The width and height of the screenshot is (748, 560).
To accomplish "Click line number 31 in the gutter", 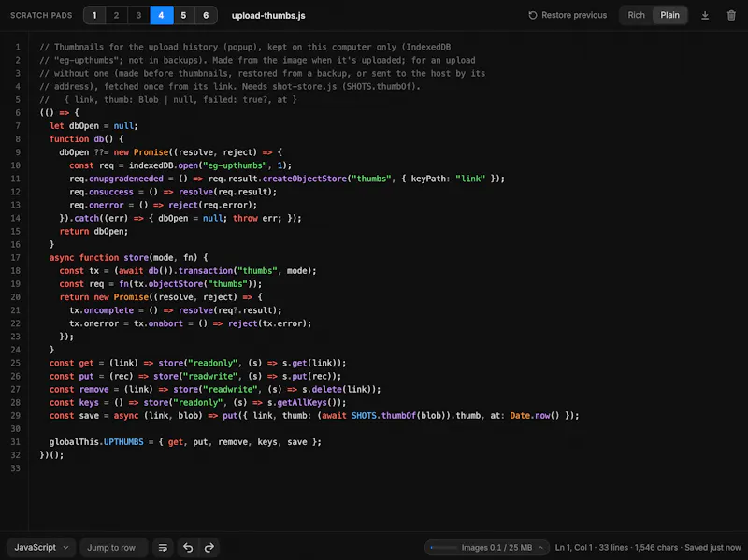I will pyautogui.click(x=16, y=442).
